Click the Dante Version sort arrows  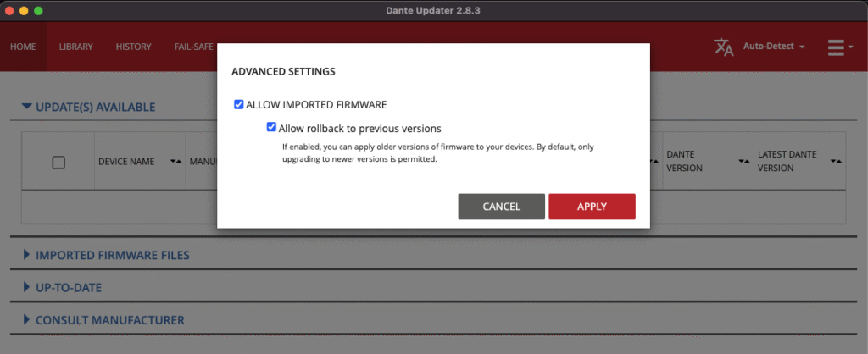coord(743,161)
